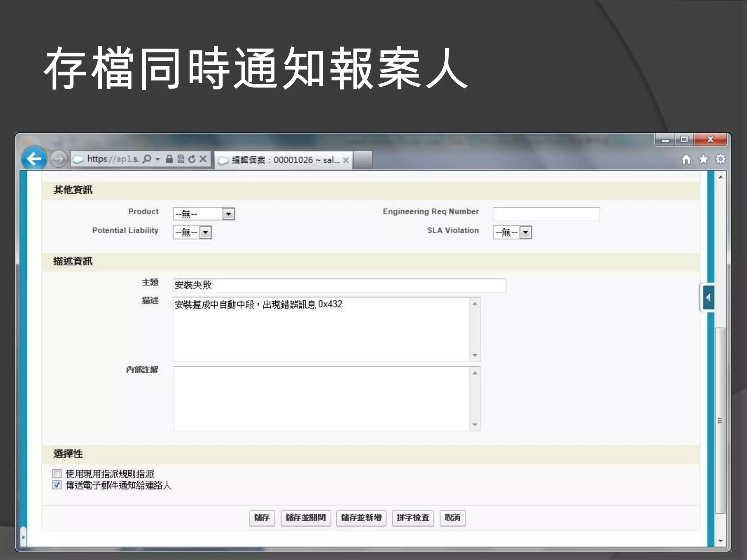Click the 主題 subject field
The image size is (747, 560).
pos(339,285)
